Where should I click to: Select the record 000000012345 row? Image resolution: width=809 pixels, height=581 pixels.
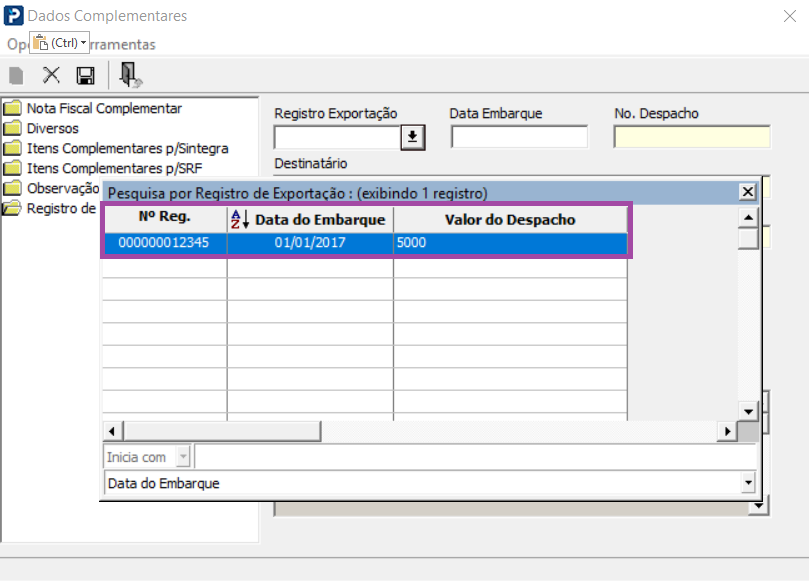(366, 243)
